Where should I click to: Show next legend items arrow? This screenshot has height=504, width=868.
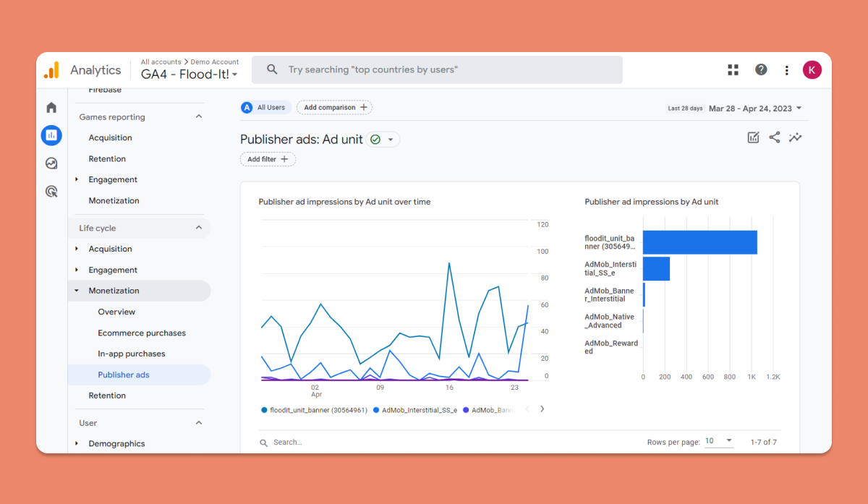542,409
